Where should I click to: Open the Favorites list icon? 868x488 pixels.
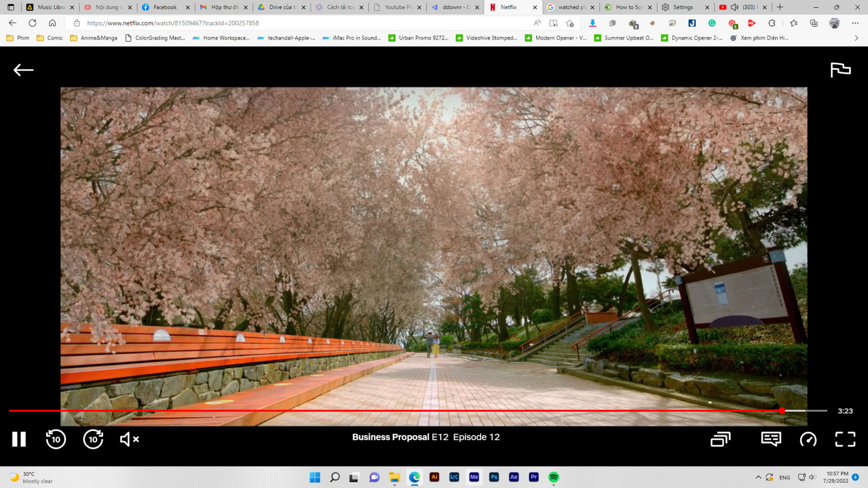tap(794, 23)
